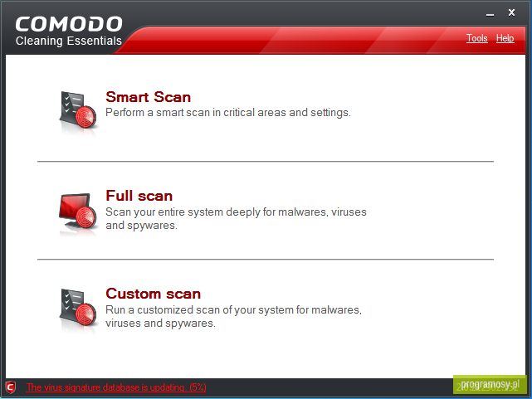Open the Help menu

pyautogui.click(x=505, y=38)
